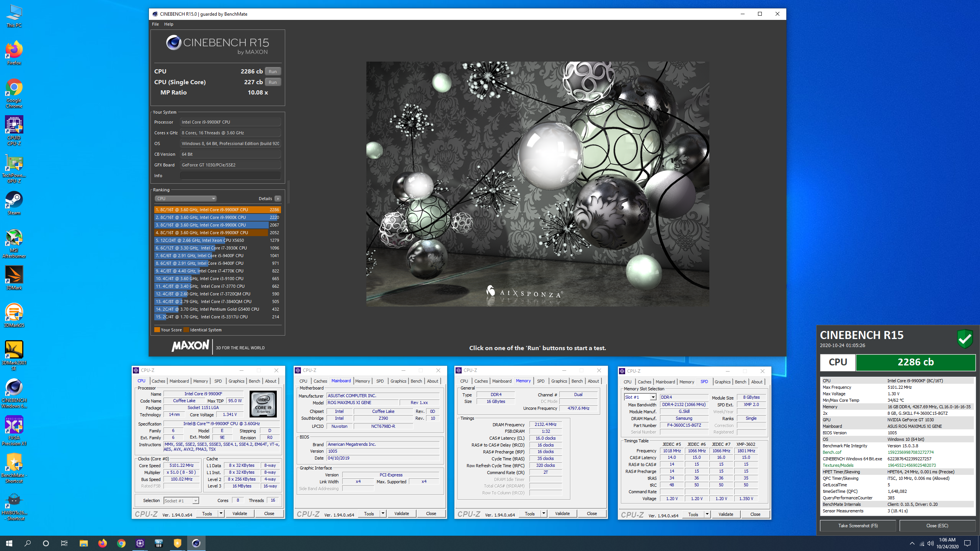Viewport: 980px width, 551px height.
Task: Expand Tools dropdown arrow in Mainboard CPU-Z
Action: tap(383, 514)
